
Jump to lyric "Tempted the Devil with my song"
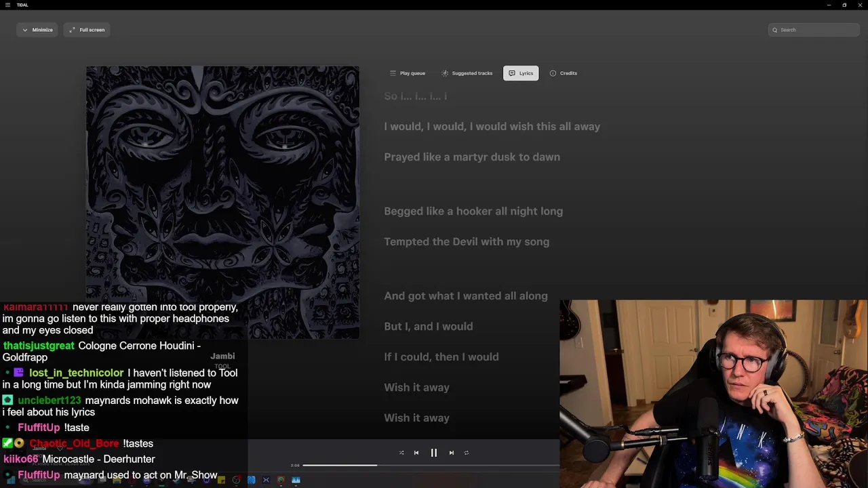click(467, 241)
